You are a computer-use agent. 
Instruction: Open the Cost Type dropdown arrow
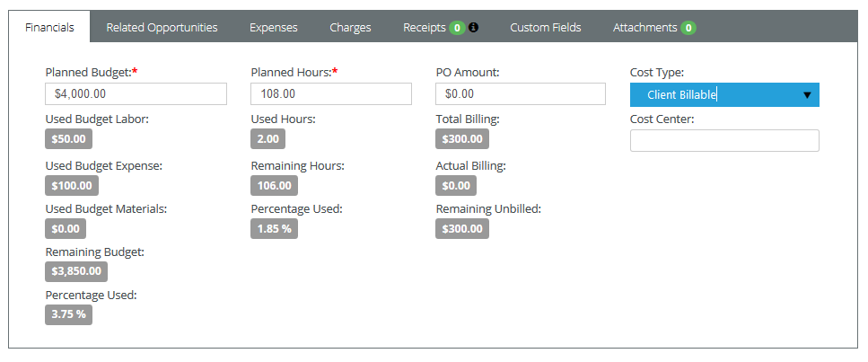coord(807,95)
